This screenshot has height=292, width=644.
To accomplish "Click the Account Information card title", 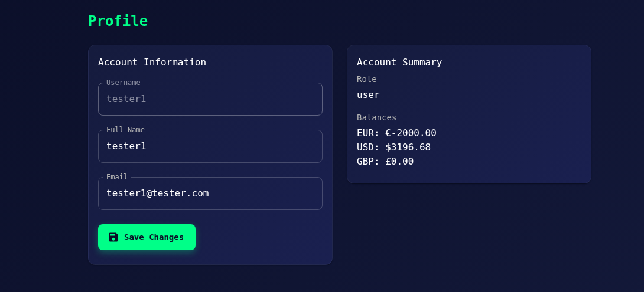I will coord(152,62).
